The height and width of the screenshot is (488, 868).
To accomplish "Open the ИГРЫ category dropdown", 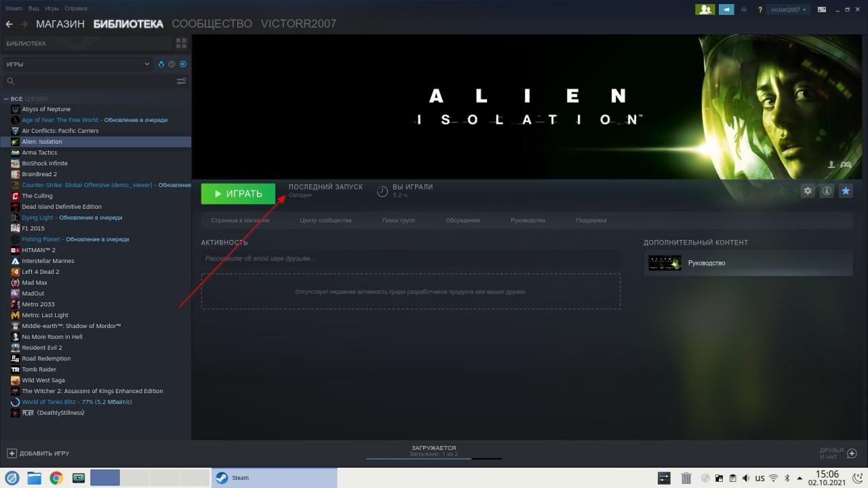I will click(79, 64).
